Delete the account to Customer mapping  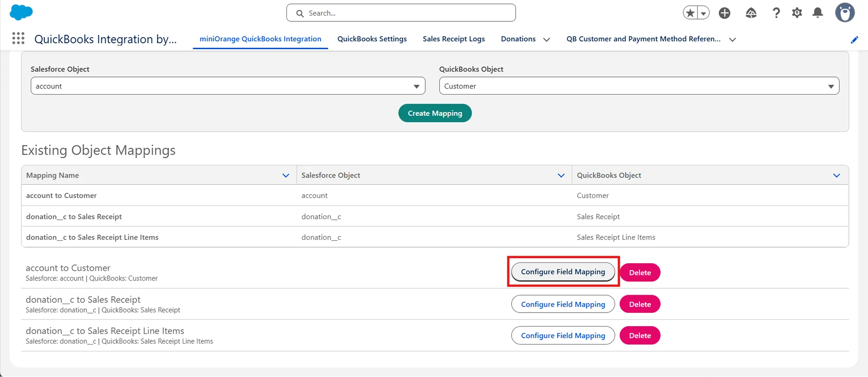[x=640, y=272]
